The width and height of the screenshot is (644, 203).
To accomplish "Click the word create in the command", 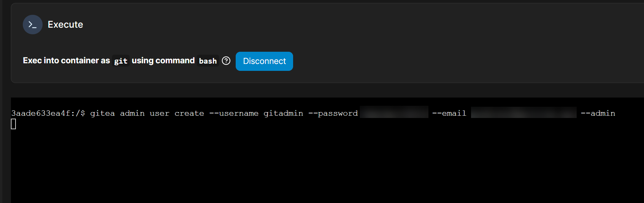I will [x=189, y=113].
